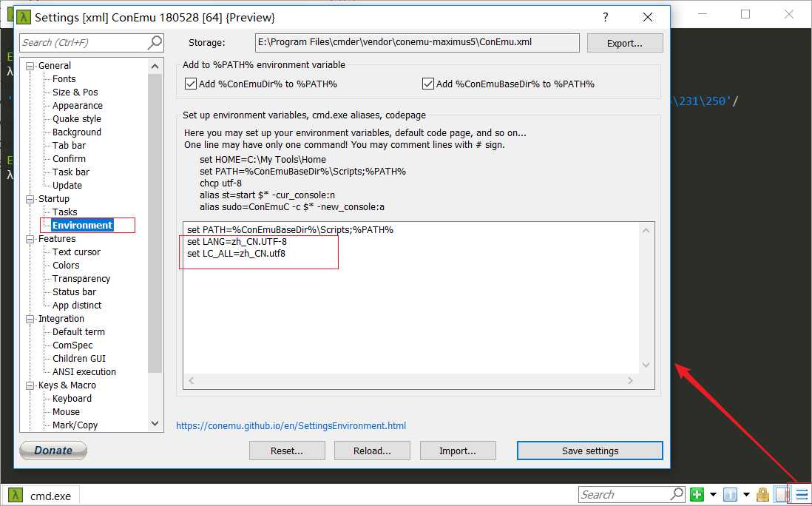Open the Mouse settings page
The image size is (812, 506).
click(67, 412)
